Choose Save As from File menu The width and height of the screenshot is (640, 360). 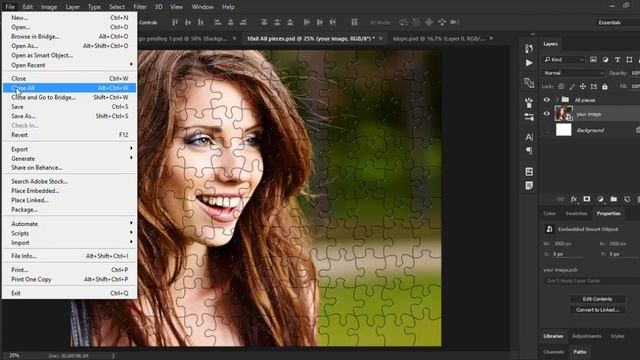tap(69, 116)
